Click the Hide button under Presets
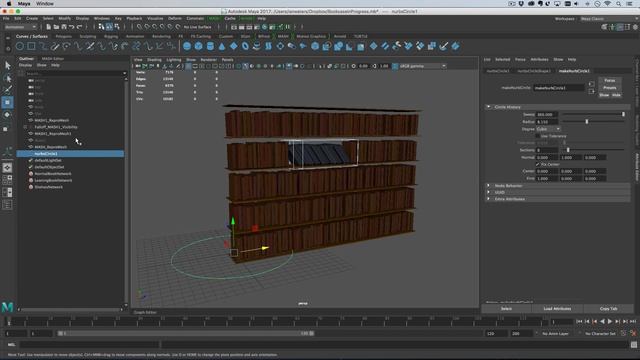 [x=616, y=95]
